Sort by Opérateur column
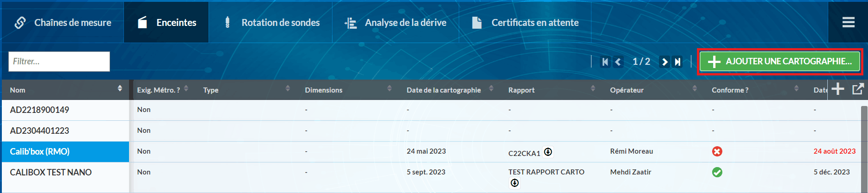The height and width of the screenshot is (193, 868). click(x=695, y=88)
